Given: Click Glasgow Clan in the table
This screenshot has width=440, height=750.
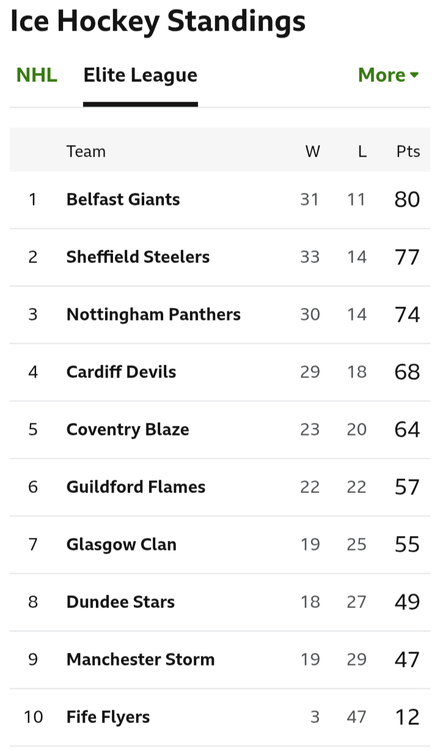Looking at the screenshot, I should pyautogui.click(x=121, y=544).
